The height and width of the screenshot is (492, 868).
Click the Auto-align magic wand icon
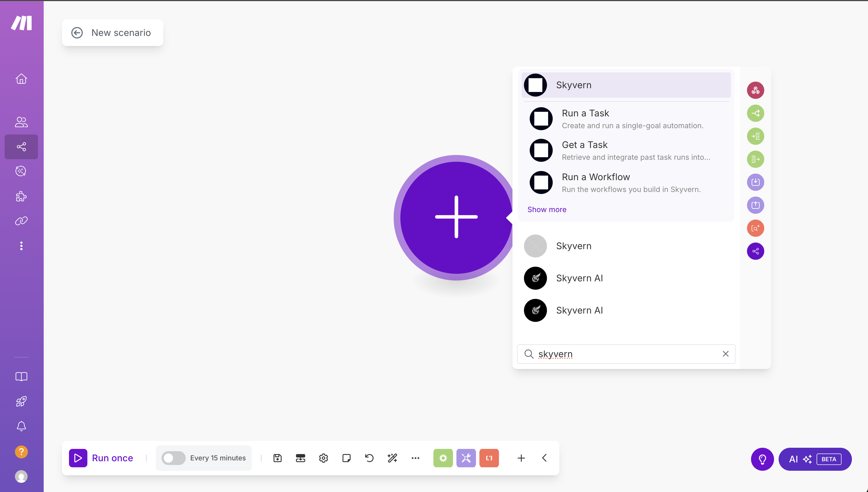[x=392, y=458]
